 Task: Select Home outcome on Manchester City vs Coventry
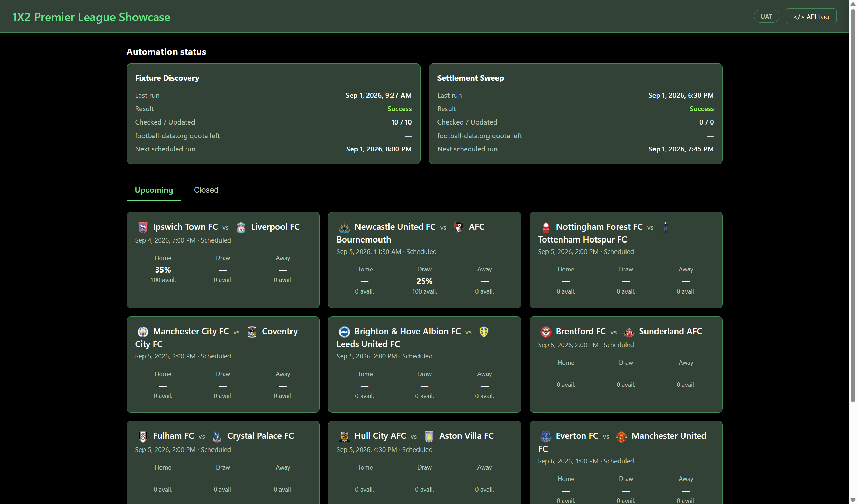(x=163, y=385)
